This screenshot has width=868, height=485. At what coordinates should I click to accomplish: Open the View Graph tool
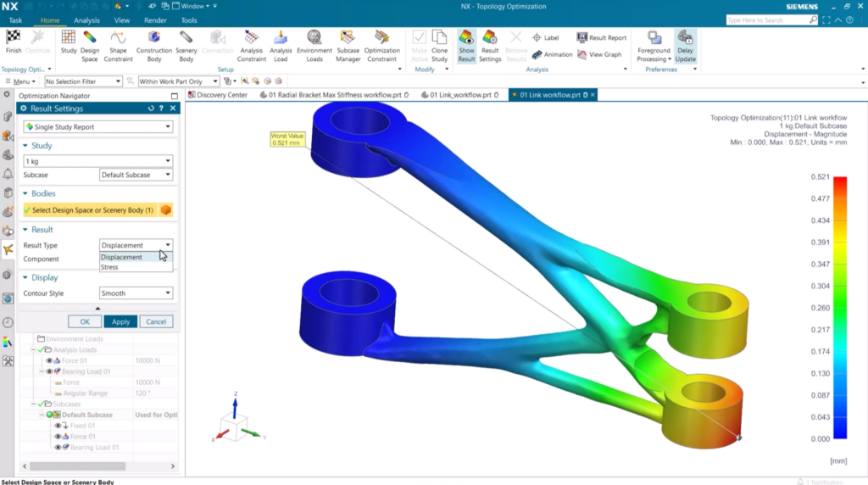(601, 54)
